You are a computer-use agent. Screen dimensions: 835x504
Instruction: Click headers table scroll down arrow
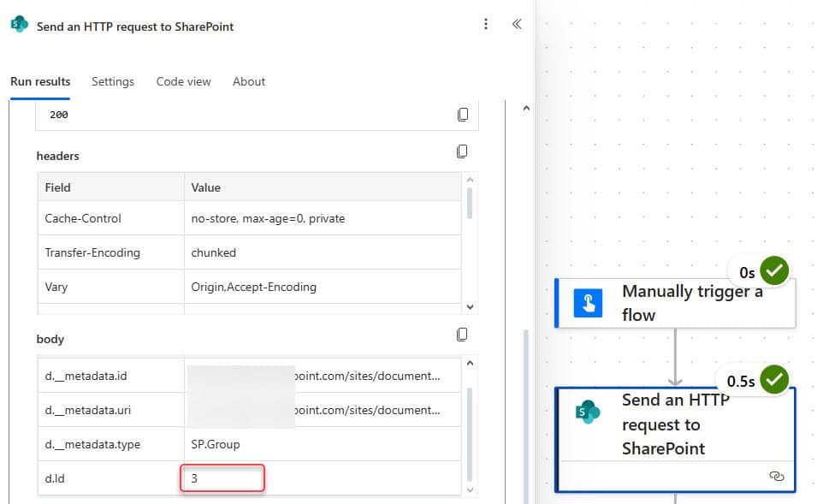pos(470,307)
